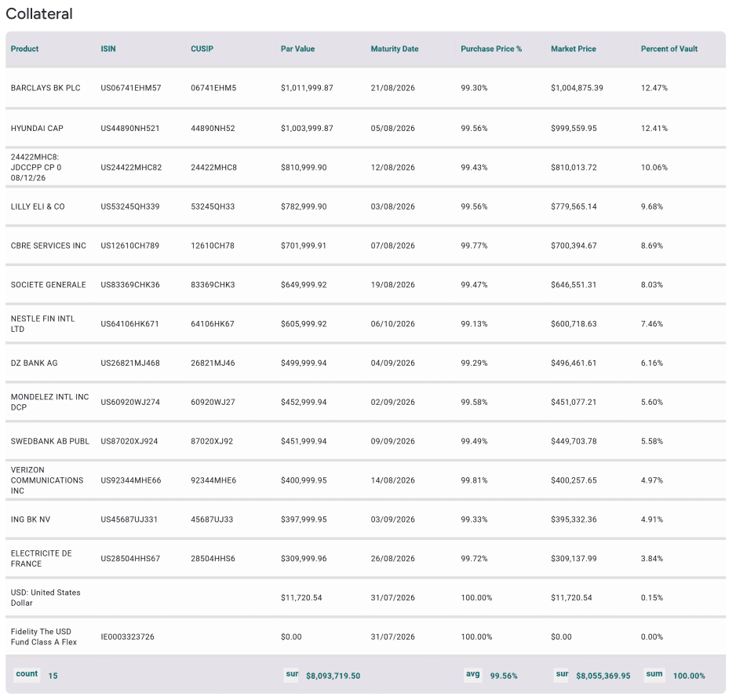Sort by Purchase Price % header
Screen dimensions: 736x700
[491, 49]
